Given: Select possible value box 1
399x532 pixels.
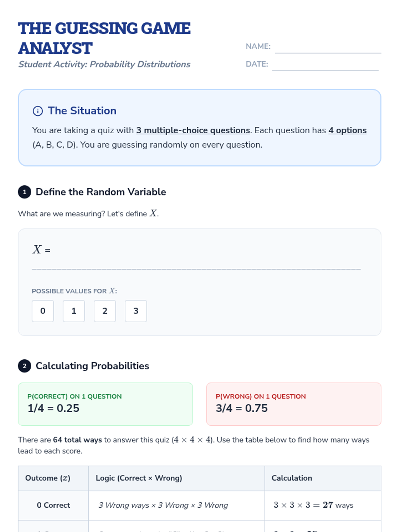Looking at the screenshot, I should [74, 311].
